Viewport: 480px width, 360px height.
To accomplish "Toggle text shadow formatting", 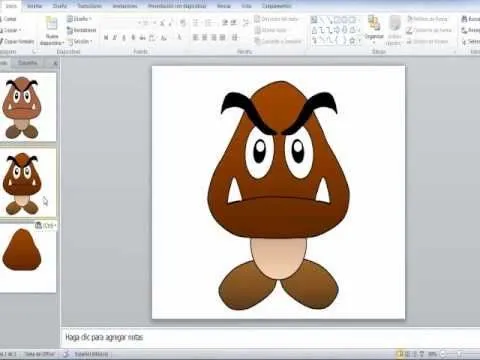I will click(x=133, y=38).
